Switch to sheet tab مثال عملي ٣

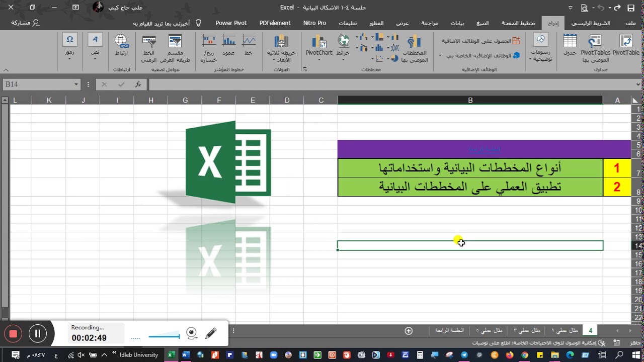pos(527,330)
